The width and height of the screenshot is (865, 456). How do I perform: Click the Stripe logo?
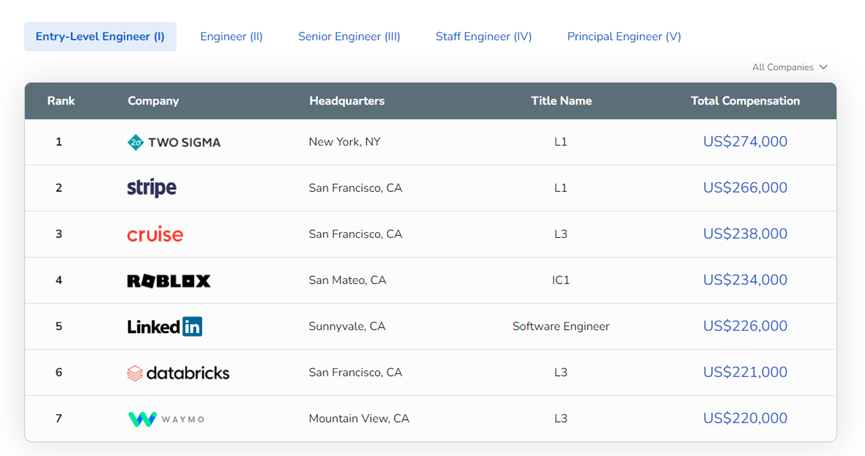click(x=152, y=188)
